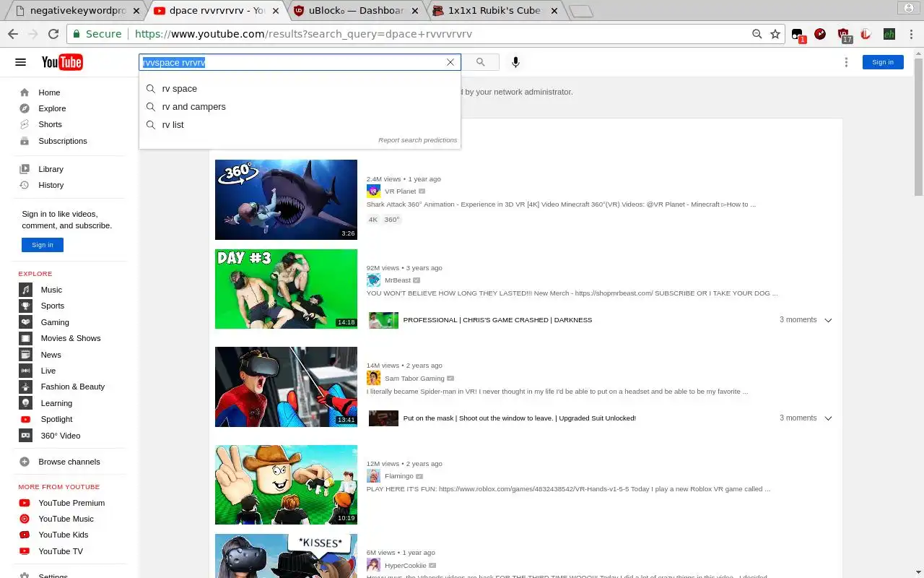Image resolution: width=924 pixels, height=578 pixels.
Task: Open the Shark Attack 360° video thumbnail
Action: tap(286, 199)
